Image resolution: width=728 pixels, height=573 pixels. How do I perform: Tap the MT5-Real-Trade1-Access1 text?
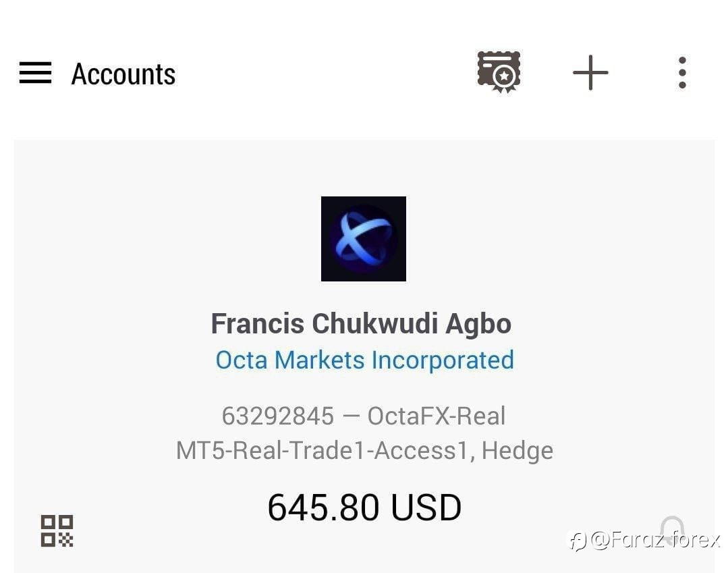coord(322,450)
